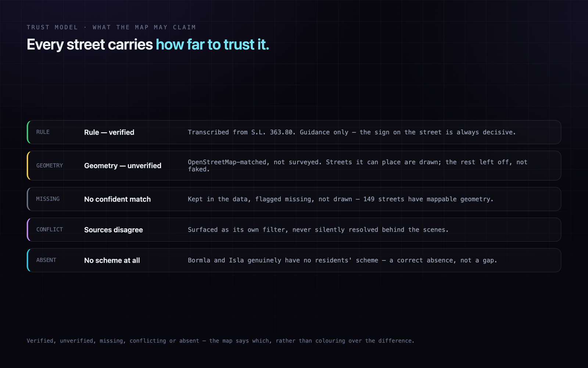The width and height of the screenshot is (588, 368).
Task: Select 'No confident match' row title
Action: (117, 199)
